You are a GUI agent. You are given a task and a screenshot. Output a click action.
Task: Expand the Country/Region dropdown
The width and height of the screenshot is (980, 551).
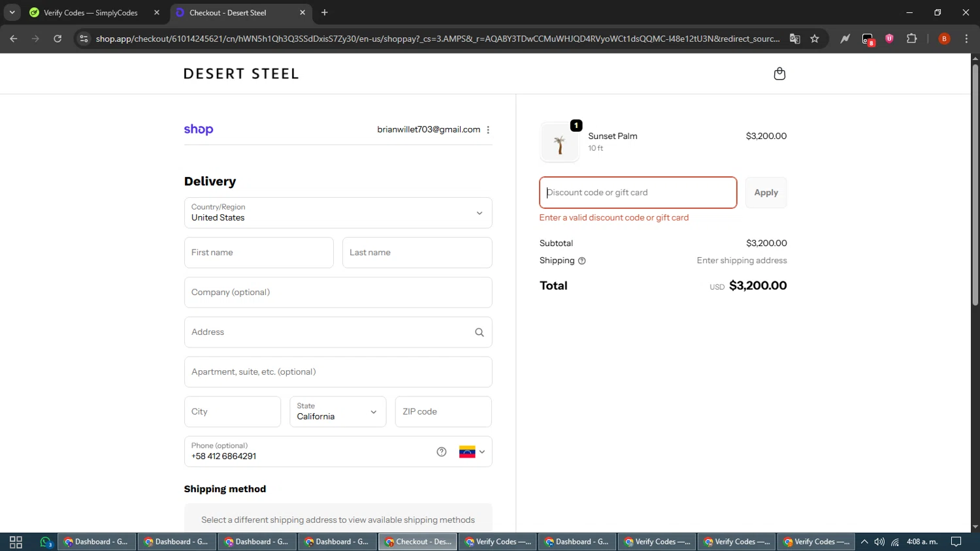tap(338, 213)
